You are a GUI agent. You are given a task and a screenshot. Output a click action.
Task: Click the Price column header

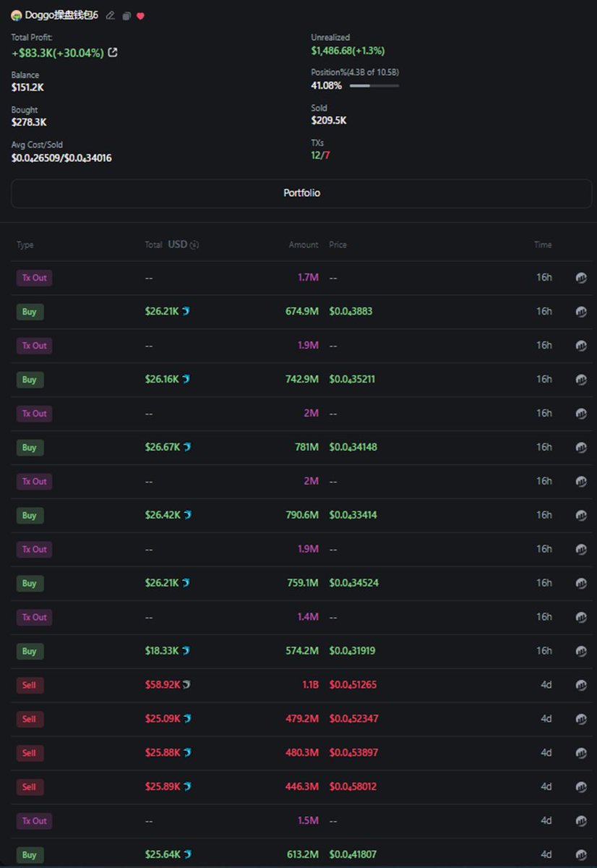pos(338,245)
